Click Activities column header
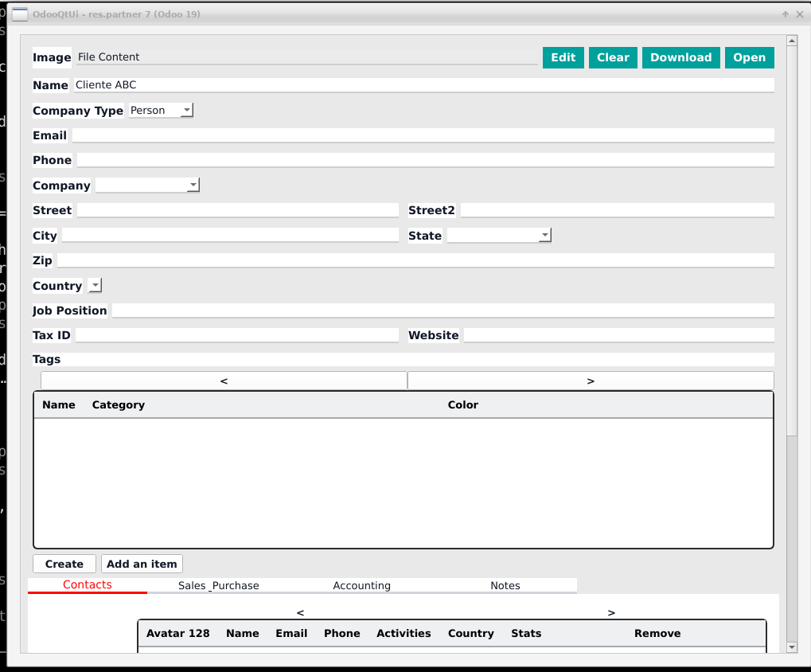 pyautogui.click(x=404, y=634)
